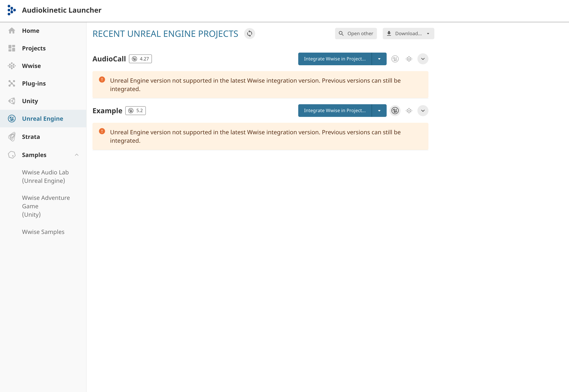This screenshot has width=569, height=392.
Task: Expand the Integrate Wwise dropdown for AudioCall
Action: click(x=379, y=59)
